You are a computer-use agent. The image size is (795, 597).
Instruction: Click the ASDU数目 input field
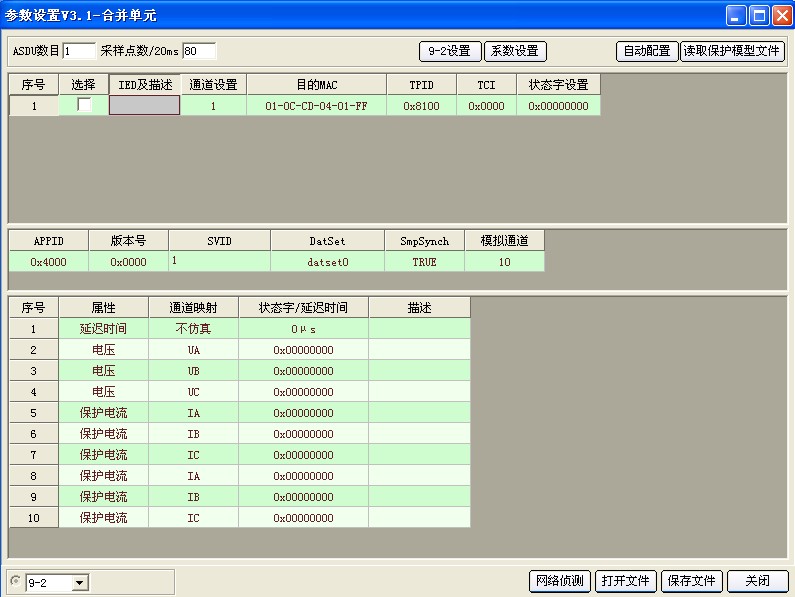pyautogui.click(x=79, y=51)
